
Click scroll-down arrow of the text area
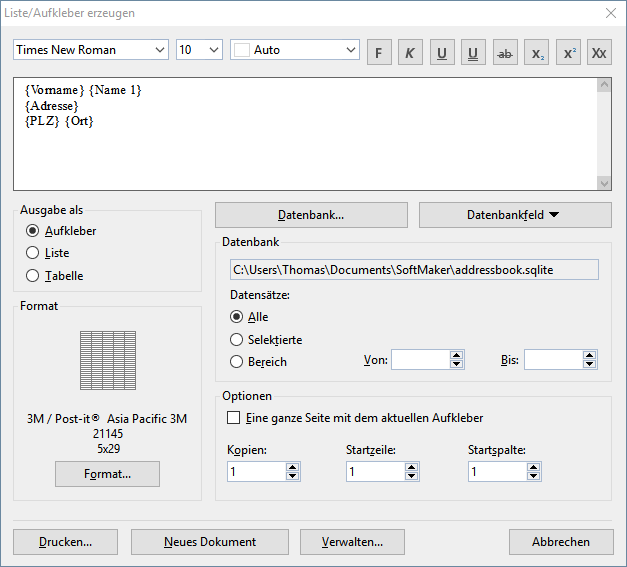[x=604, y=183]
